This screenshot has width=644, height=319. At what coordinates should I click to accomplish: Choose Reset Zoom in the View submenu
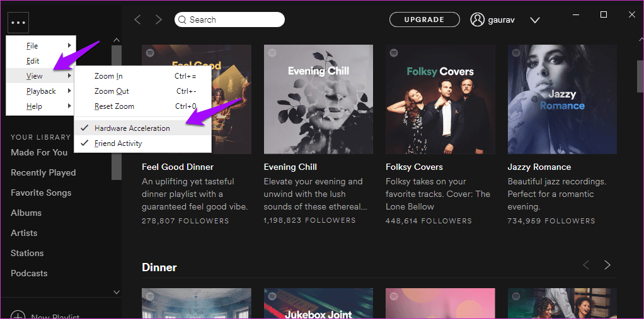(142, 106)
